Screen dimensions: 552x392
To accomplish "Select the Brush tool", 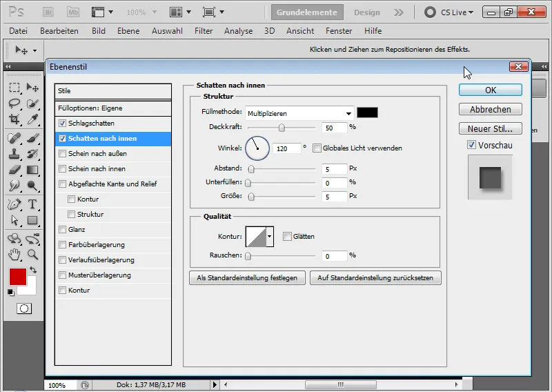I will click(32, 138).
